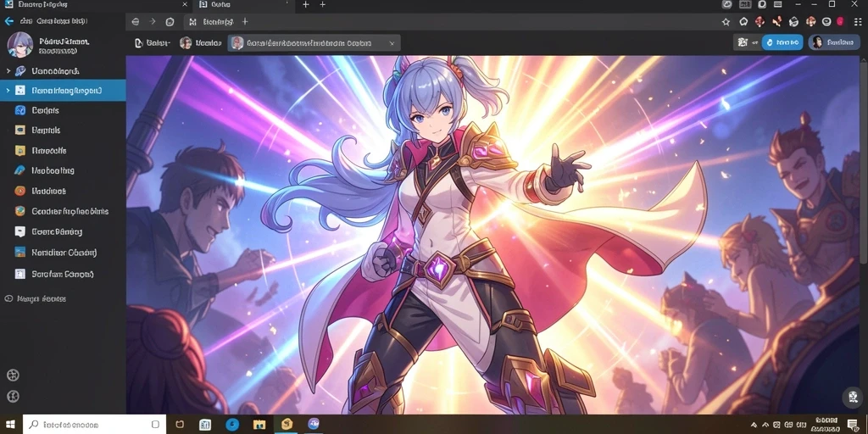Open the purple round app on the taskbar
This screenshot has width=868, height=434.
(x=314, y=425)
